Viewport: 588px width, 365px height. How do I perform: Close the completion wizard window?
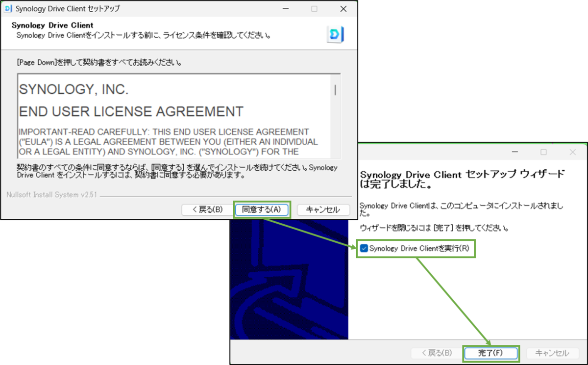pyautogui.click(x=572, y=152)
